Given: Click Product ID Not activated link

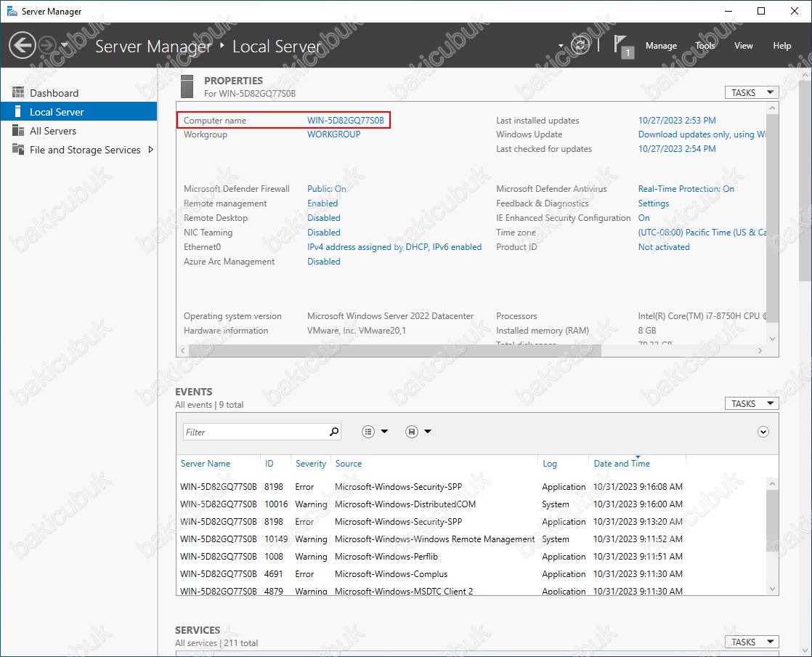Looking at the screenshot, I should (x=664, y=246).
